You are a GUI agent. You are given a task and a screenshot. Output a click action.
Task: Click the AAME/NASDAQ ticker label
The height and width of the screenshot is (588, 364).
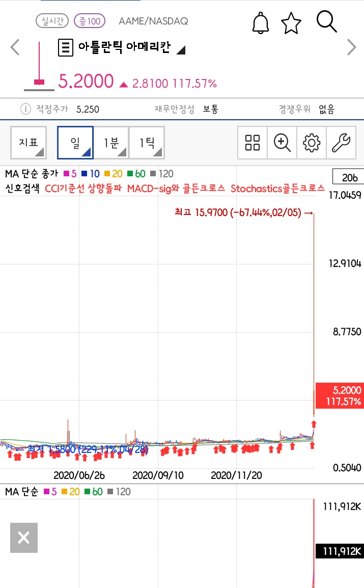tap(153, 21)
